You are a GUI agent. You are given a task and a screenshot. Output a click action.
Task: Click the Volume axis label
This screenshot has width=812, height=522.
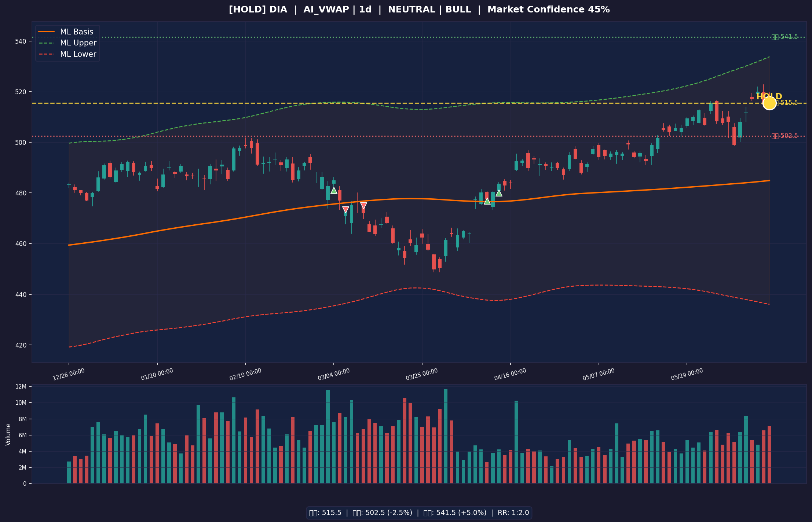(8, 434)
